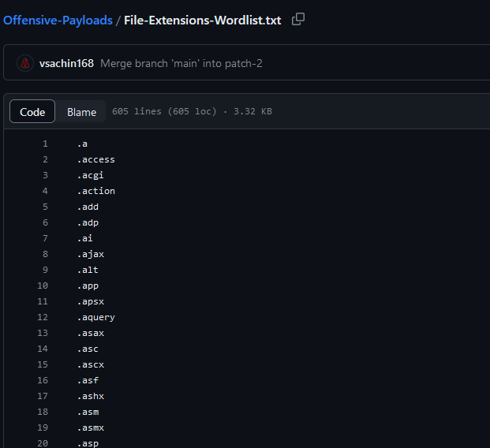
Task: Select line number 10
Action: [x=43, y=286]
